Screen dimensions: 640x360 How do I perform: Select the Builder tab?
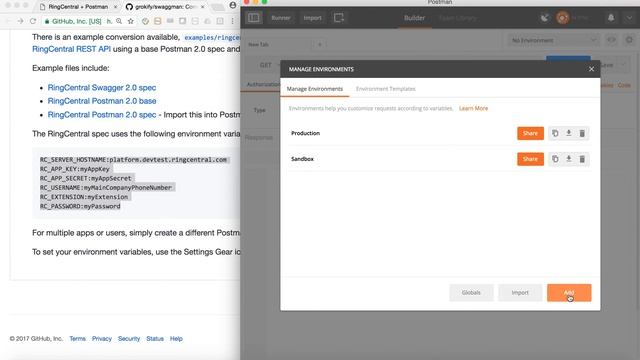pyautogui.click(x=414, y=18)
